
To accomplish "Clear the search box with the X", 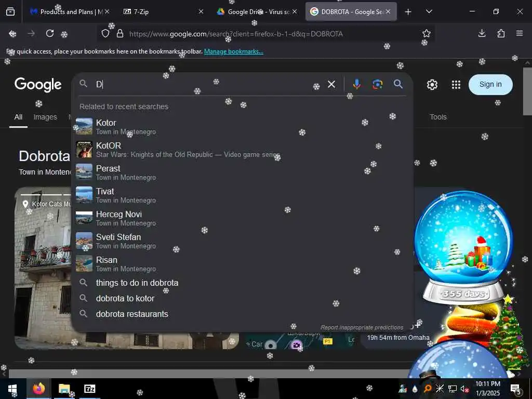I will point(331,84).
